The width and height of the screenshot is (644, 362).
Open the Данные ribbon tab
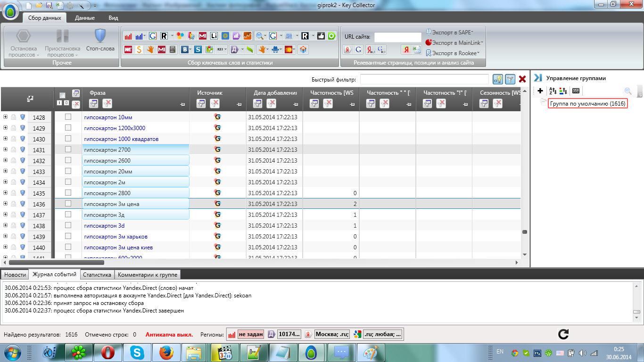[x=85, y=18]
